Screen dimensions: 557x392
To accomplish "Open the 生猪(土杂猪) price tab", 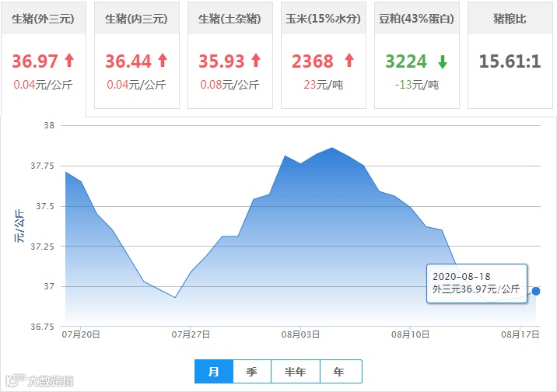I will tap(229, 55).
